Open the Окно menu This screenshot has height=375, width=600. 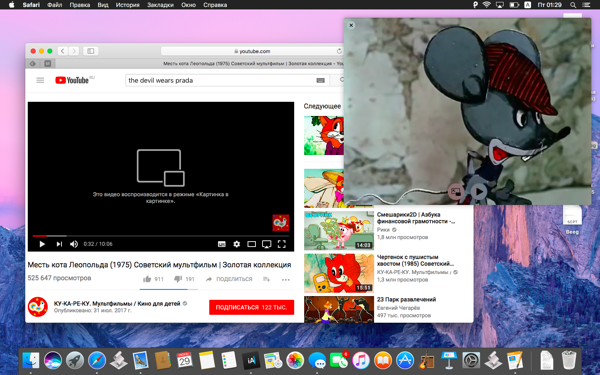pos(188,5)
